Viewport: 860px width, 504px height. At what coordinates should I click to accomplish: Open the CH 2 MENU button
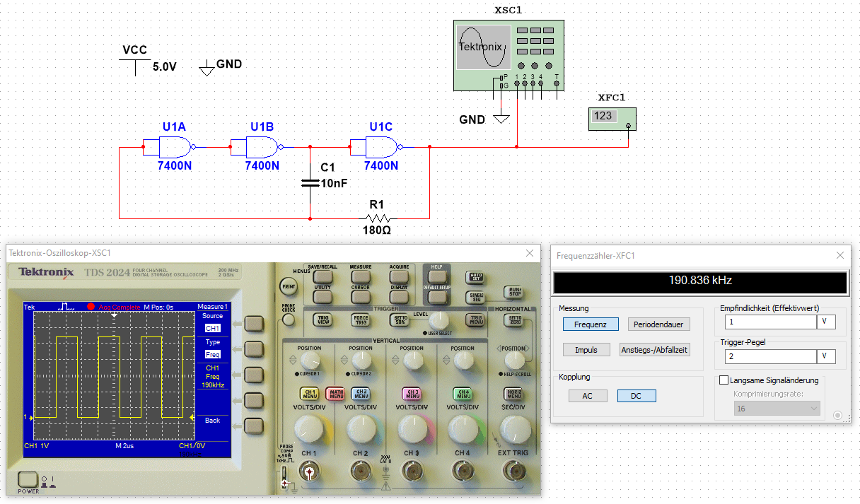[360, 394]
